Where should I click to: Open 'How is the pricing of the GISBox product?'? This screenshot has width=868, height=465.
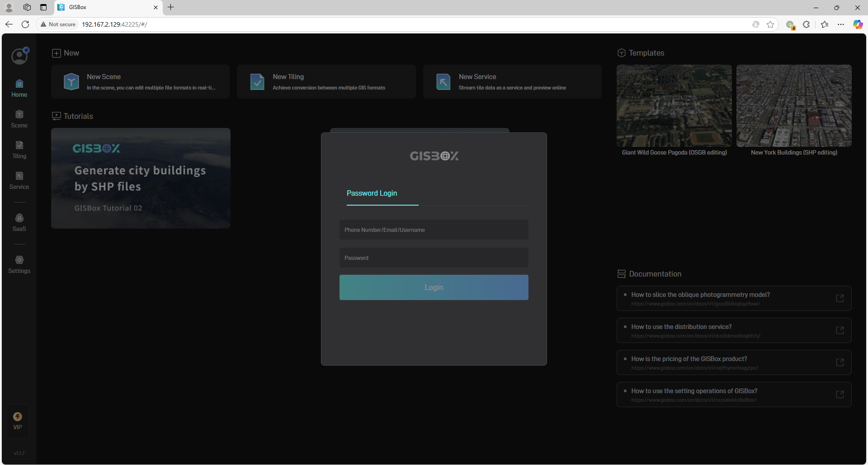[734, 362]
